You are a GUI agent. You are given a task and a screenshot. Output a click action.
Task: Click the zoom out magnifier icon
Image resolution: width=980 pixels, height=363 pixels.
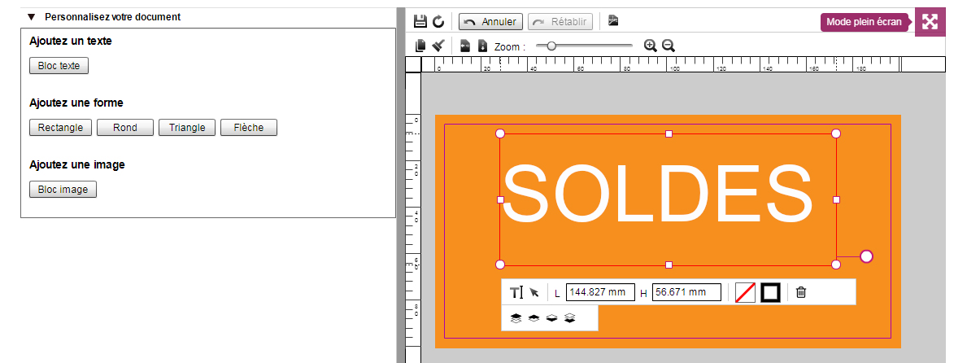pyautogui.click(x=669, y=46)
